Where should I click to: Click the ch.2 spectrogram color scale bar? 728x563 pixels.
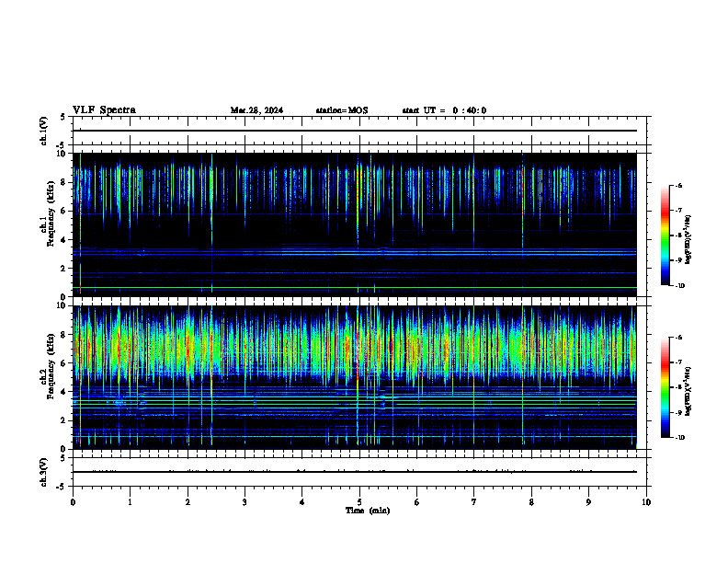(665, 387)
